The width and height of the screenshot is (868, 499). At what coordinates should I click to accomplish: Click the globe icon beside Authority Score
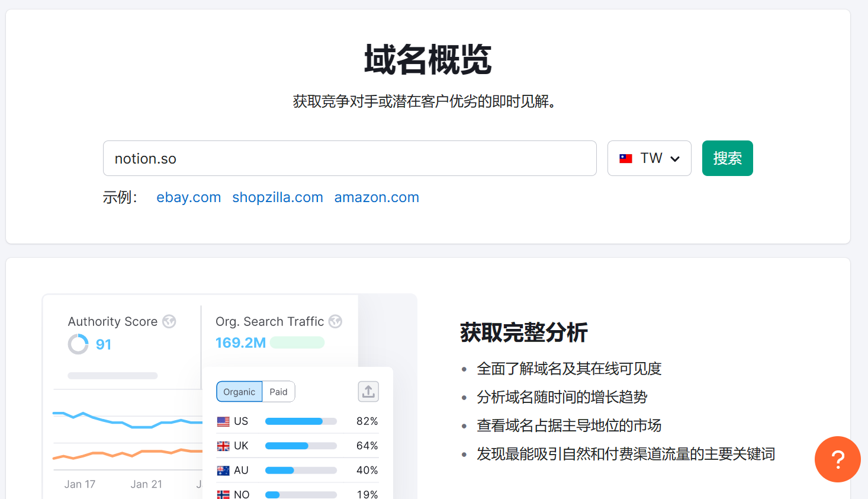pyautogui.click(x=169, y=321)
